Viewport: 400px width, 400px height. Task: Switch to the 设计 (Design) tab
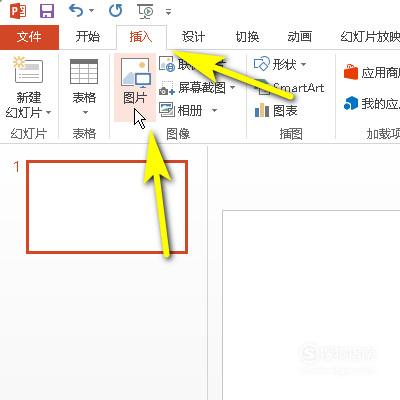tap(193, 37)
